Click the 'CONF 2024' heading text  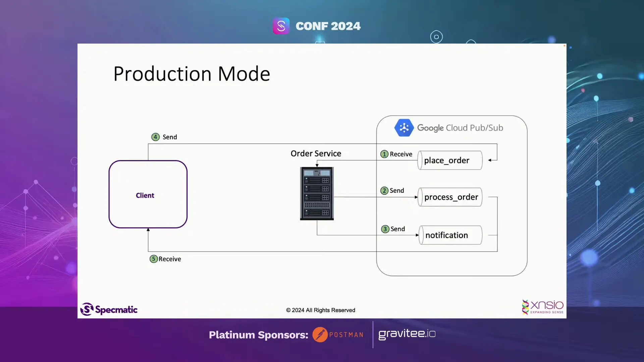(x=328, y=26)
